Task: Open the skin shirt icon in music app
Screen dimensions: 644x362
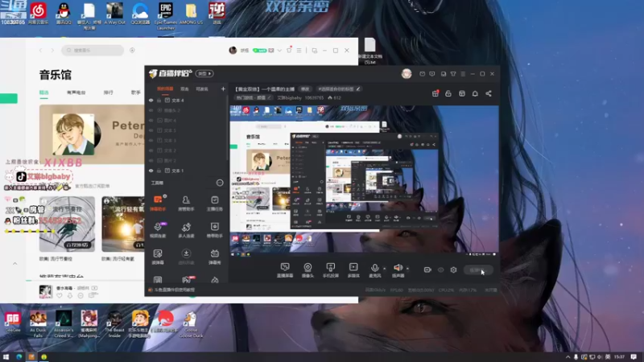Action: pos(289,50)
